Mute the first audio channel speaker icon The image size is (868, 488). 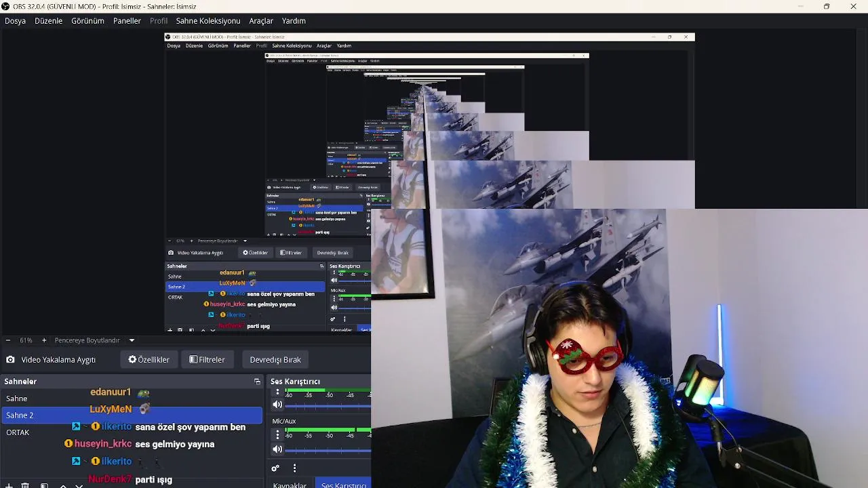coord(277,405)
